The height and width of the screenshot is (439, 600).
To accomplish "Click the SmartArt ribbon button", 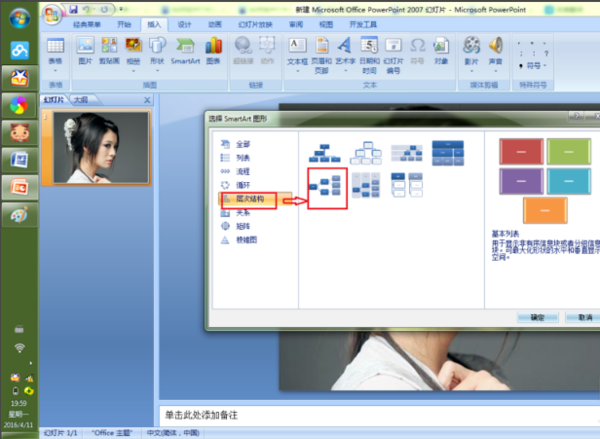I will [185, 51].
